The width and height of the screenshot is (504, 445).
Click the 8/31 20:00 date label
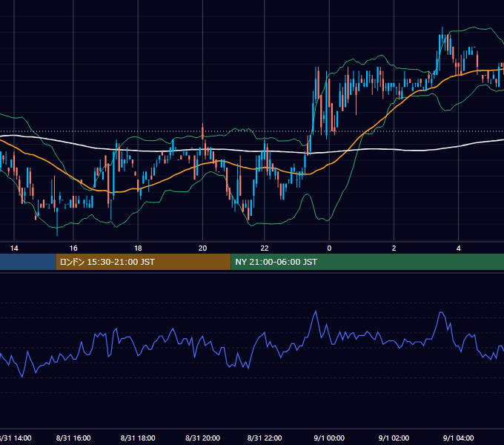202,438
